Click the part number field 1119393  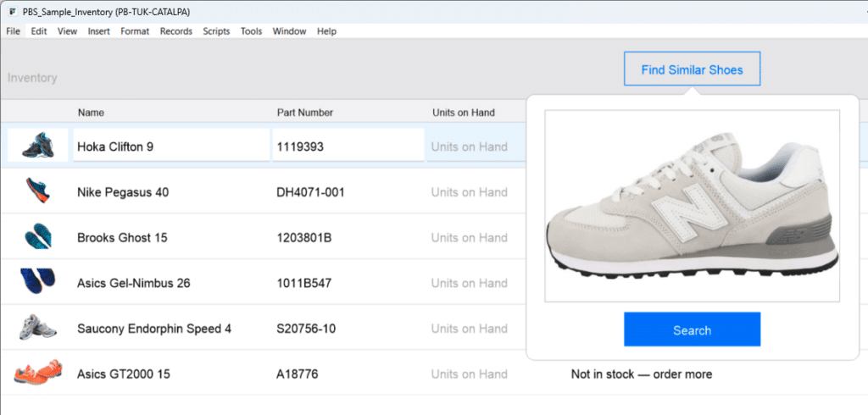348,146
